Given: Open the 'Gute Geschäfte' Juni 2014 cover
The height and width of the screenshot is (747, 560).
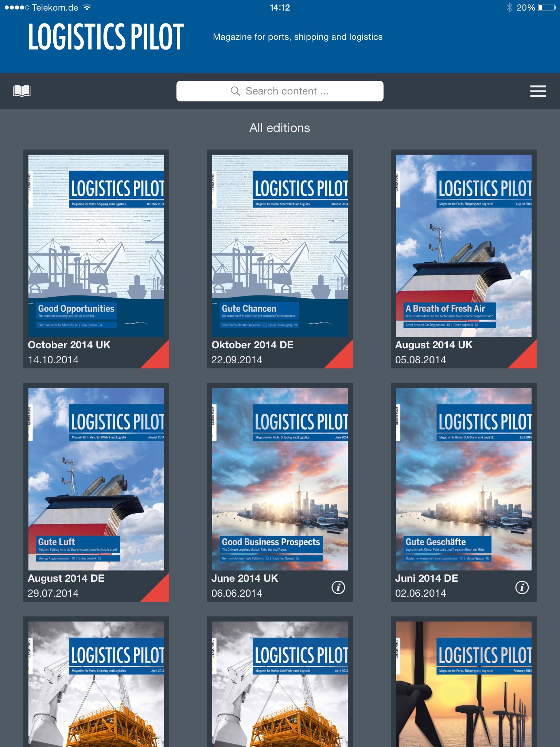Looking at the screenshot, I should point(464,479).
